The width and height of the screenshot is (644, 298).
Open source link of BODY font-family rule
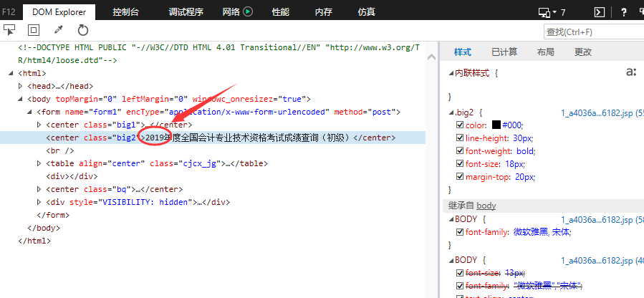click(x=602, y=220)
